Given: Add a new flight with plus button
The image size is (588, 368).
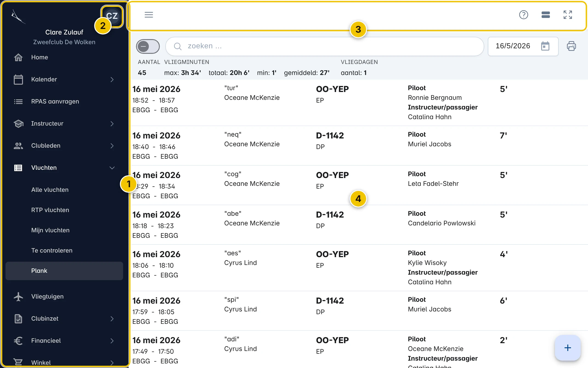Looking at the screenshot, I should pos(568,348).
